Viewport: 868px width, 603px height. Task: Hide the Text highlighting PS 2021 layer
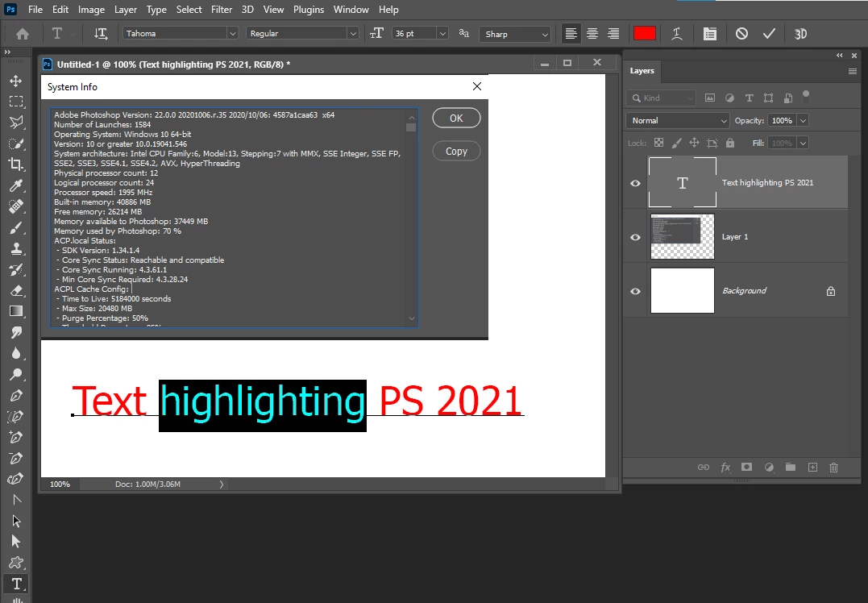(636, 183)
